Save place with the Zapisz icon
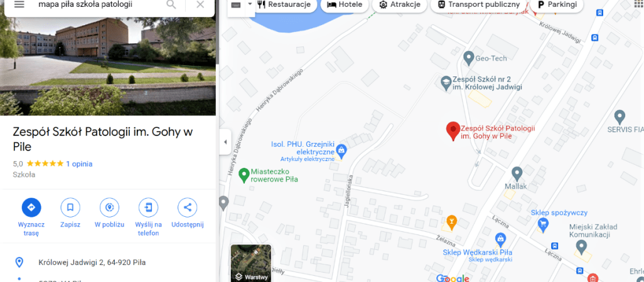The image size is (644, 282). [70, 207]
